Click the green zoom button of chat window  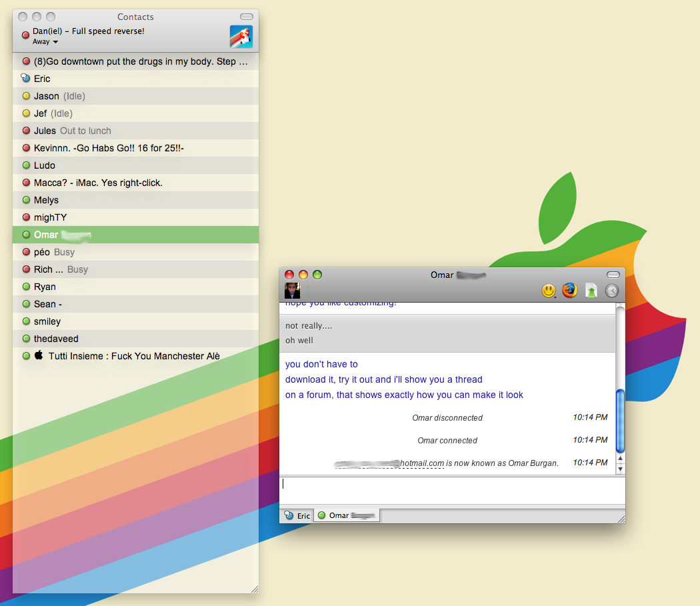317,275
